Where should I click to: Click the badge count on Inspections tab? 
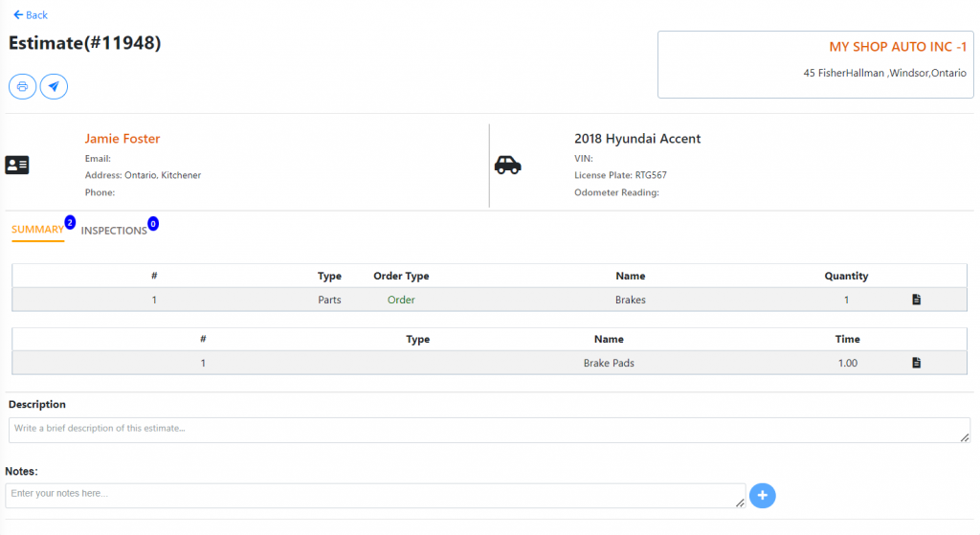pos(153,224)
